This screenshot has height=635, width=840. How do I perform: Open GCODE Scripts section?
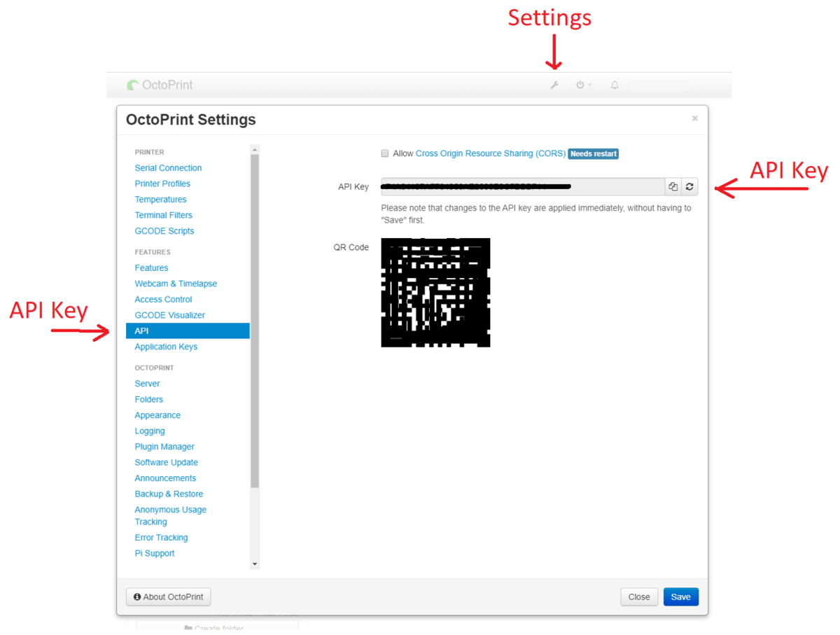click(164, 231)
